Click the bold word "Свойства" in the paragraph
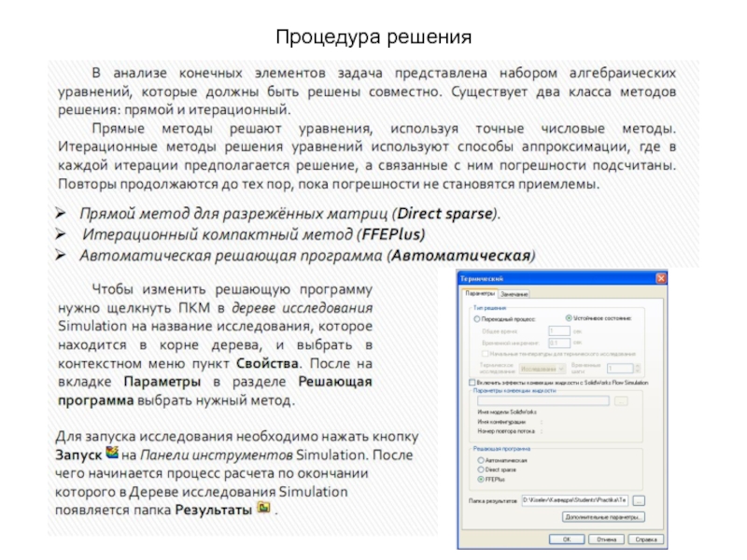The image size is (747, 560). tap(267, 363)
